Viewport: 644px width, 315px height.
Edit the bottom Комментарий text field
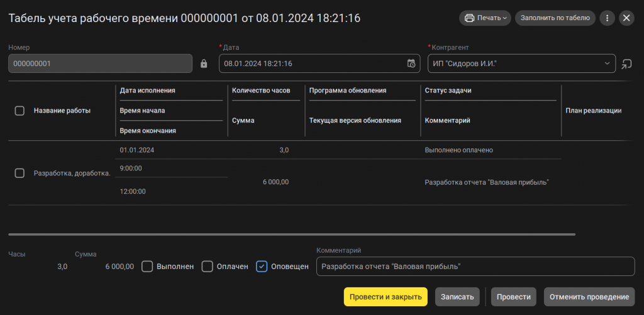[475, 267]
